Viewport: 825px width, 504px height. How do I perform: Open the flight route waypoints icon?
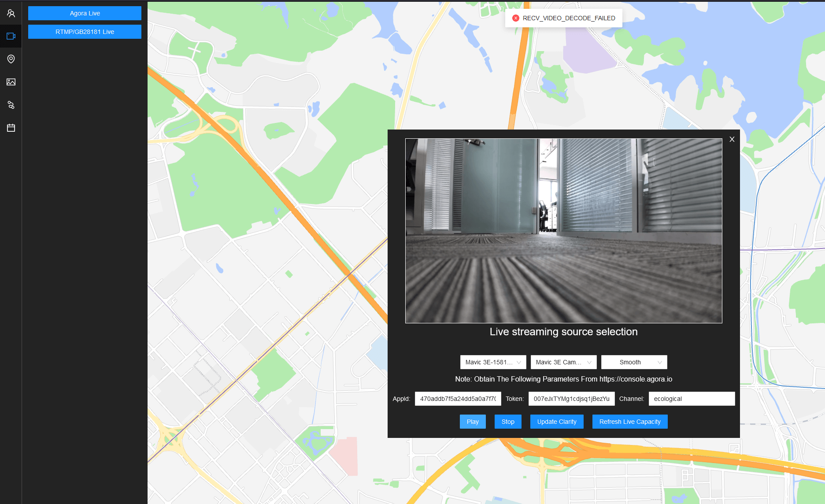pos(11,105)
